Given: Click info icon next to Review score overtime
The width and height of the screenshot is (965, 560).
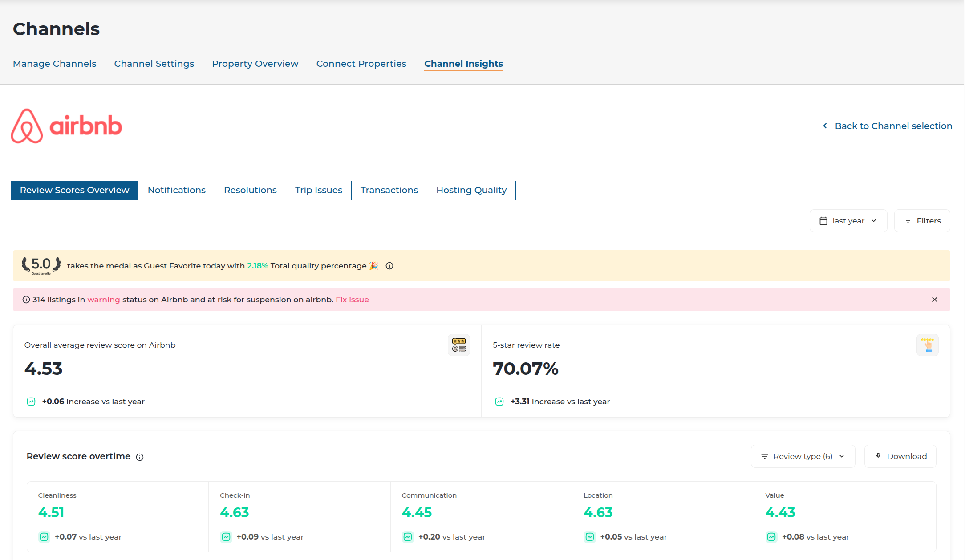Looking at the screenshot, I should click(x=140, y=457).
